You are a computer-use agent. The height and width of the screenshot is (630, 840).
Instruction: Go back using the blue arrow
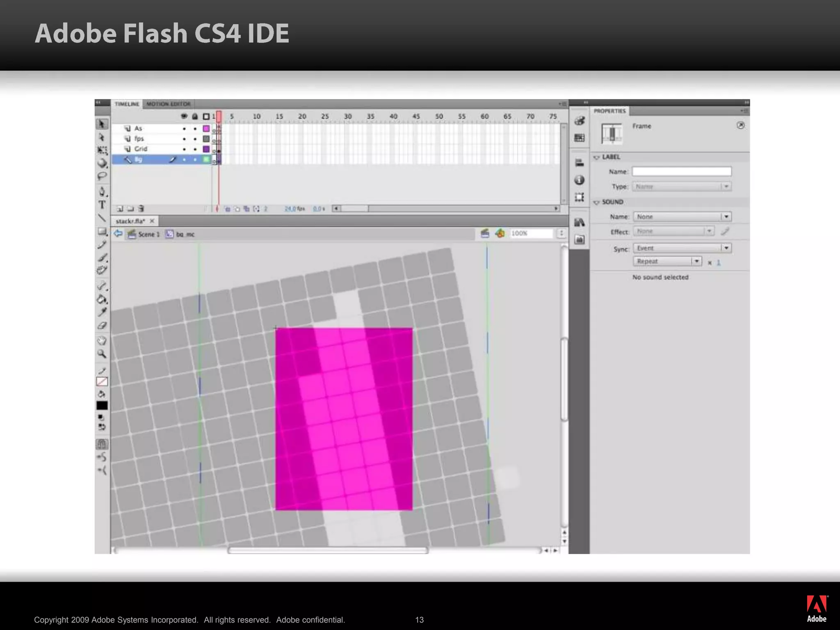coord(118,234)
